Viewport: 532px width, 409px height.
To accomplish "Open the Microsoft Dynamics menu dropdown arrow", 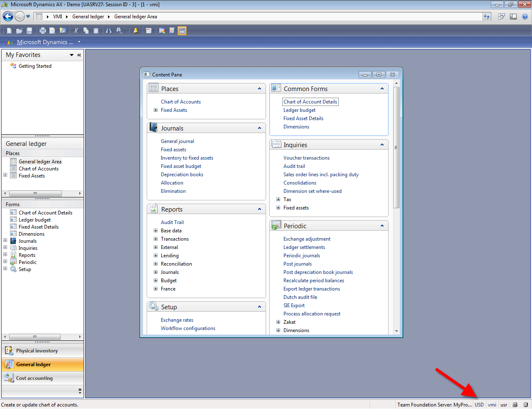I will [79, 42].
